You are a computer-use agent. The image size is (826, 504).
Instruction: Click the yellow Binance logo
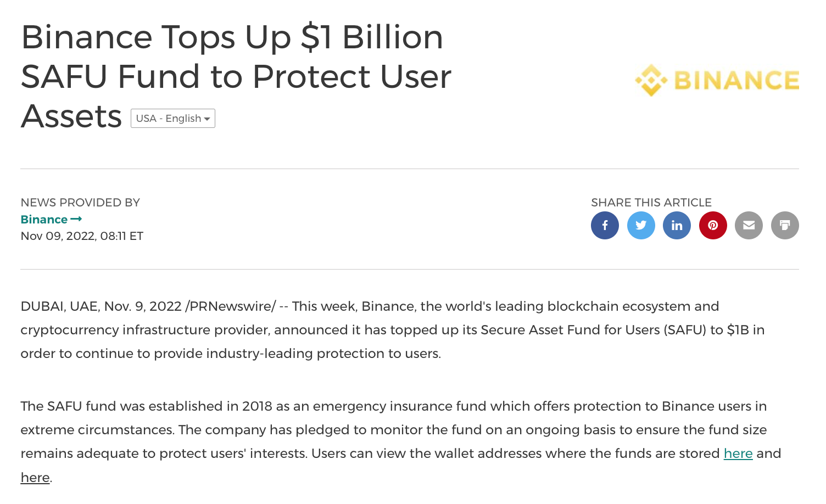click(x=717, y=80)
